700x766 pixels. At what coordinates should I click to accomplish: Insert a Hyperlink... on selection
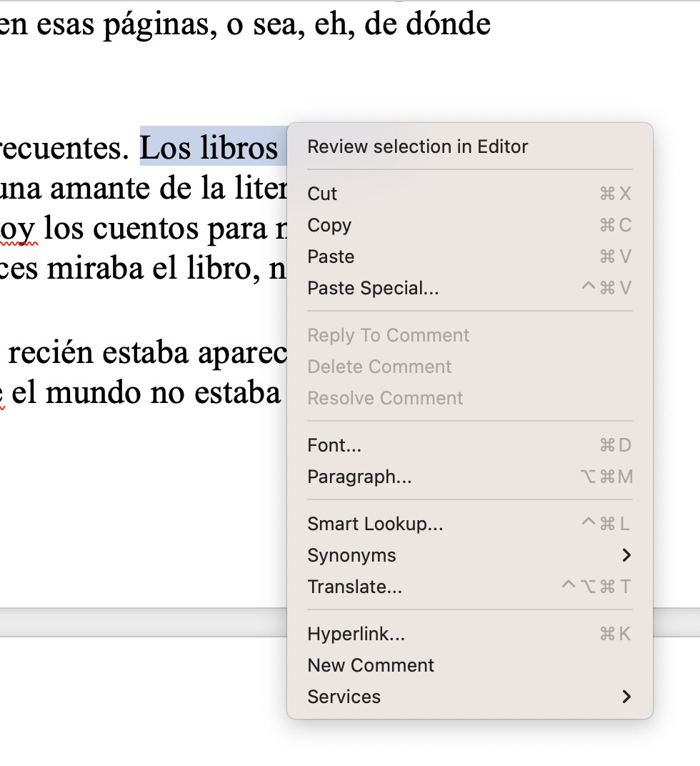[469, 634]
